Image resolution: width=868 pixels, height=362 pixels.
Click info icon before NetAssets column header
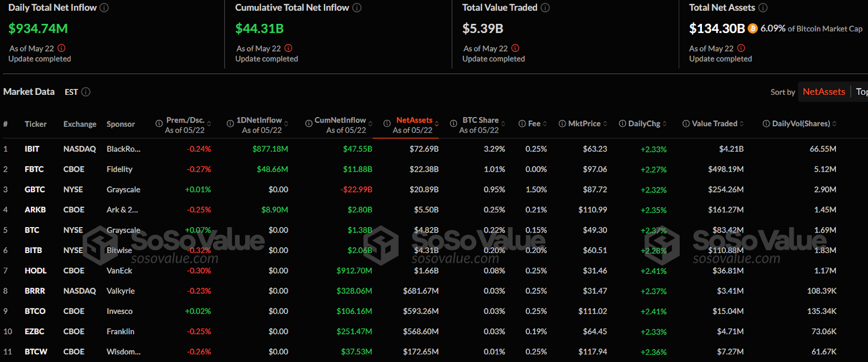(x=386, y=124)
